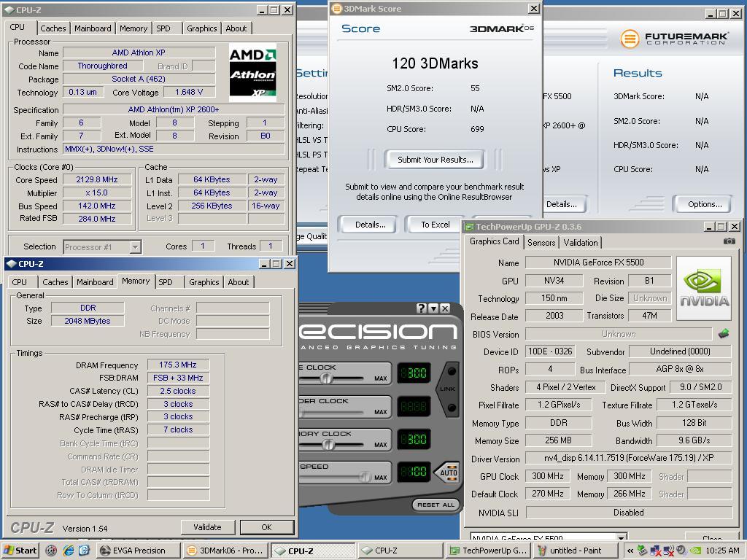
Task: Click the CPU-Z Specification field
Action: coord(174,109)
